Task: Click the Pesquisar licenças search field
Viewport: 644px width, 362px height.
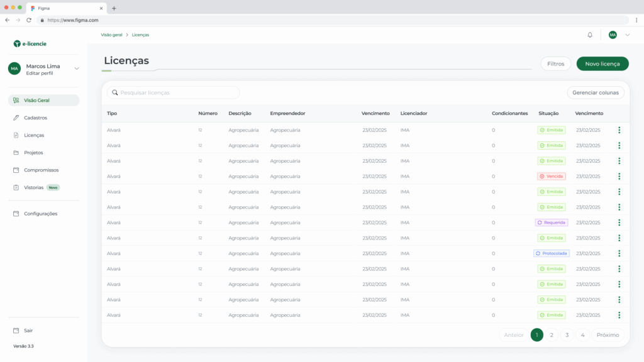Action: (x=176, y=92)
